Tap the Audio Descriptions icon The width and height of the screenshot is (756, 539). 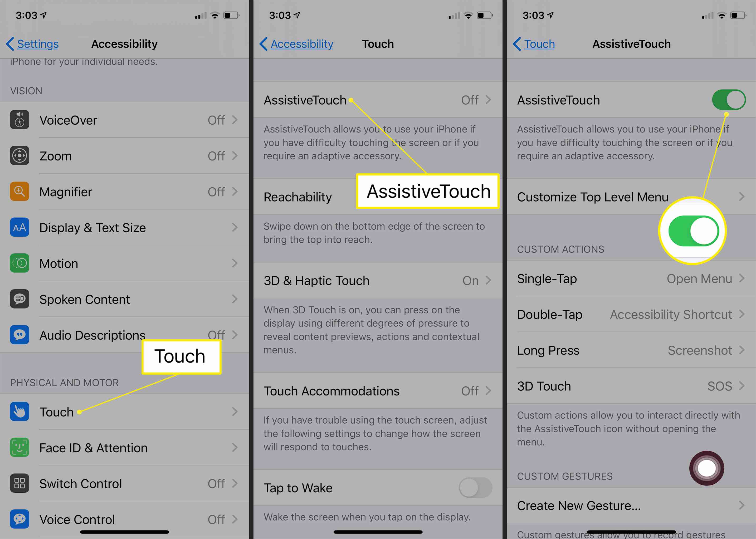click(x=20, y=334)
